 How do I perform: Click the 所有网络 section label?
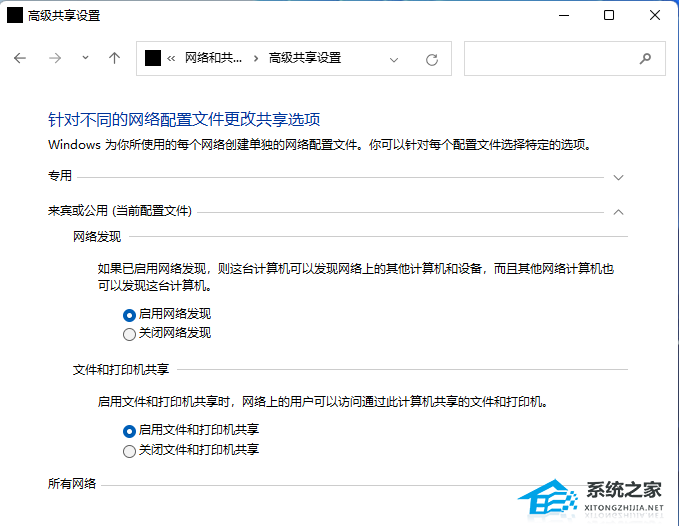pyautogui.click(x=72, y=484)
